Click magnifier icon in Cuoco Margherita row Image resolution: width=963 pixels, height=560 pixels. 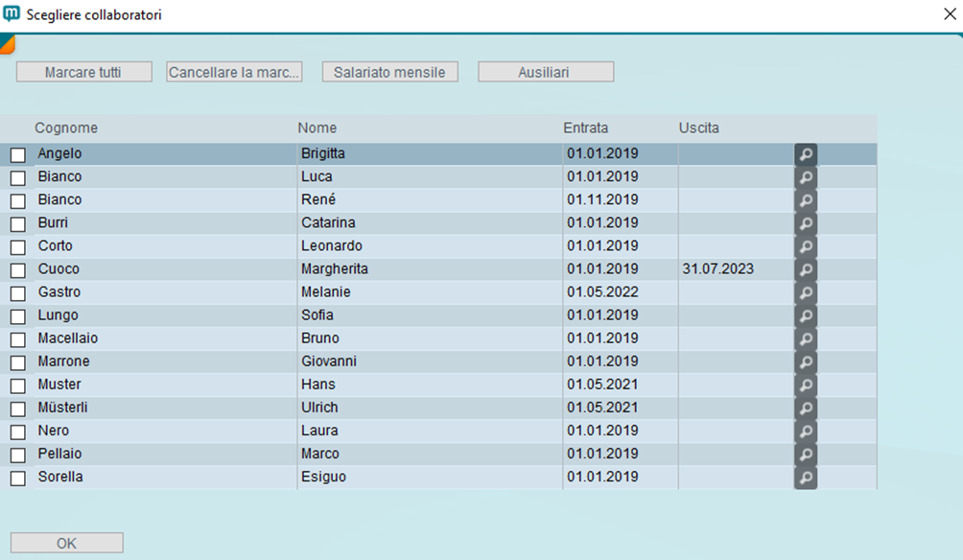tap(806, 269)
